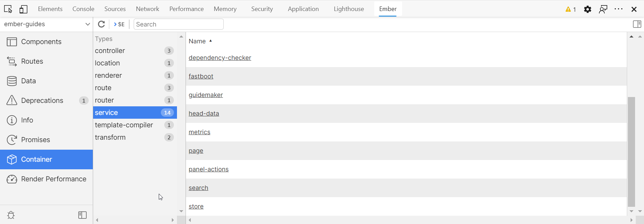
Task: Open the ember-guides app dropdown
Action: (47, 24)
